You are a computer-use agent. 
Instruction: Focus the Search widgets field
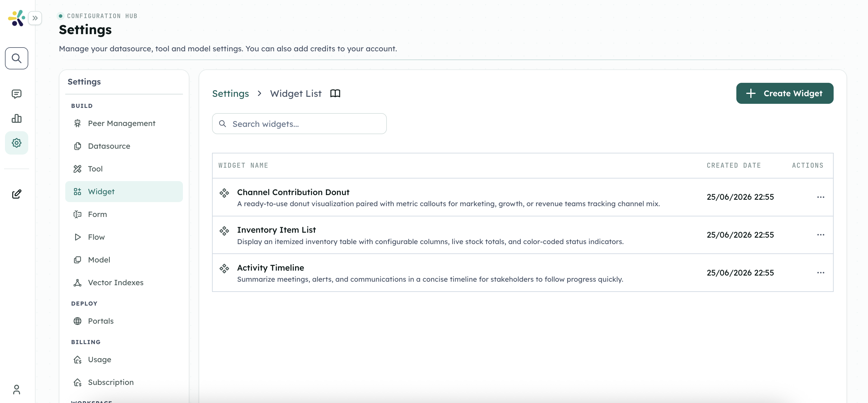tap(299, 124)
